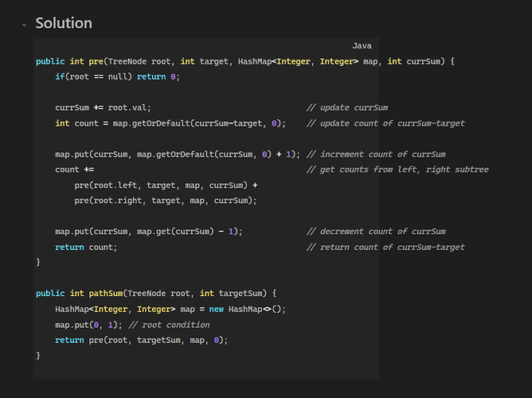The image size is (532, 398).
Task: Click the '// increment count of currSum' comment
Action: point(376,154)
